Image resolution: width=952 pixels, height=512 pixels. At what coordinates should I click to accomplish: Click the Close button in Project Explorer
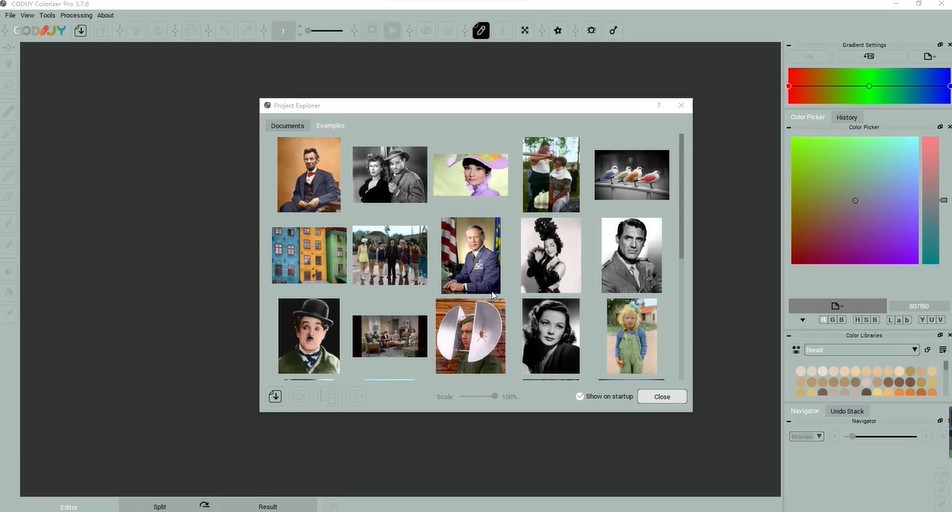click(662, 396)
